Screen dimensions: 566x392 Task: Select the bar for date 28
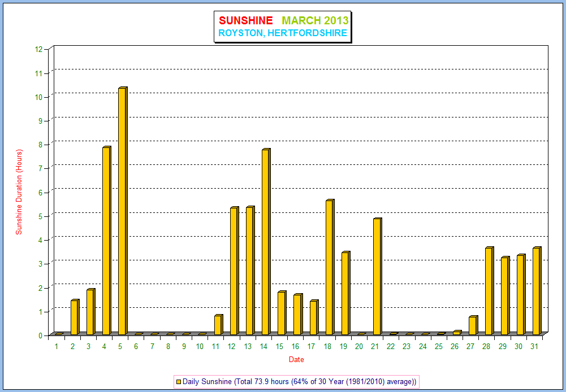point(489,291)
